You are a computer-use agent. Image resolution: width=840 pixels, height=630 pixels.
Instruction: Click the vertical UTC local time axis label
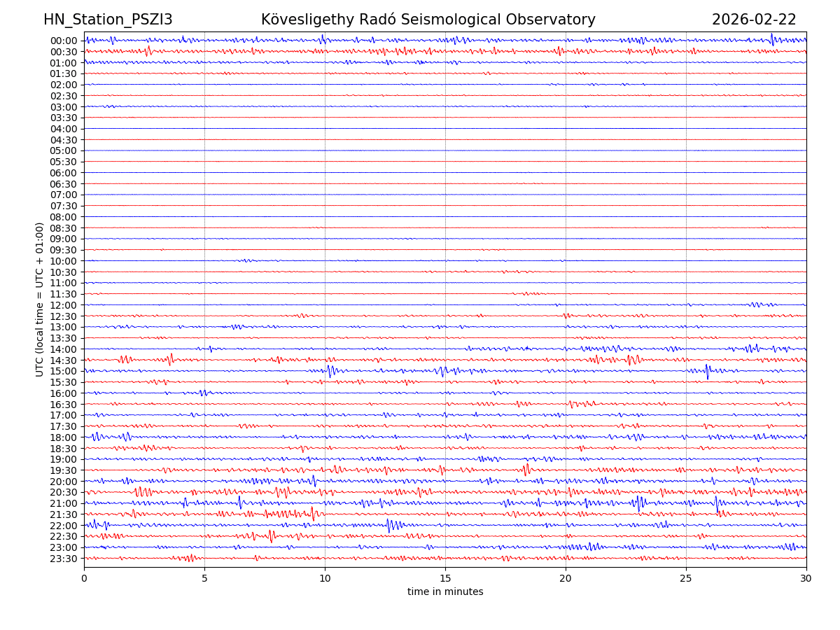40,299
